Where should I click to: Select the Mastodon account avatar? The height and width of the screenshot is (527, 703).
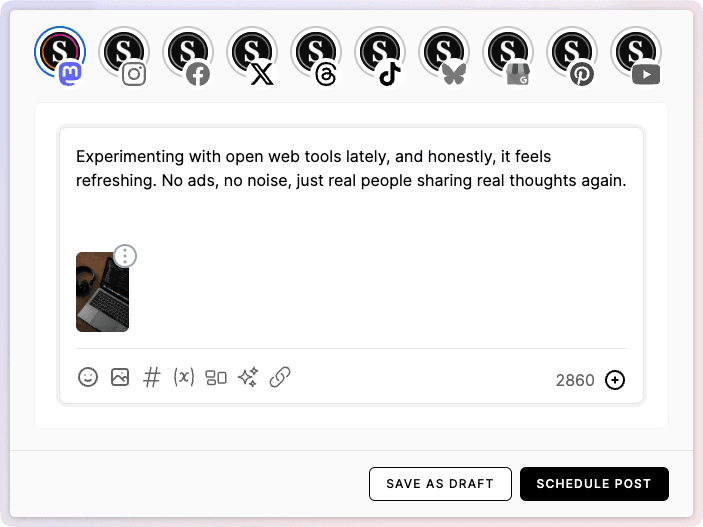[60, 52]
